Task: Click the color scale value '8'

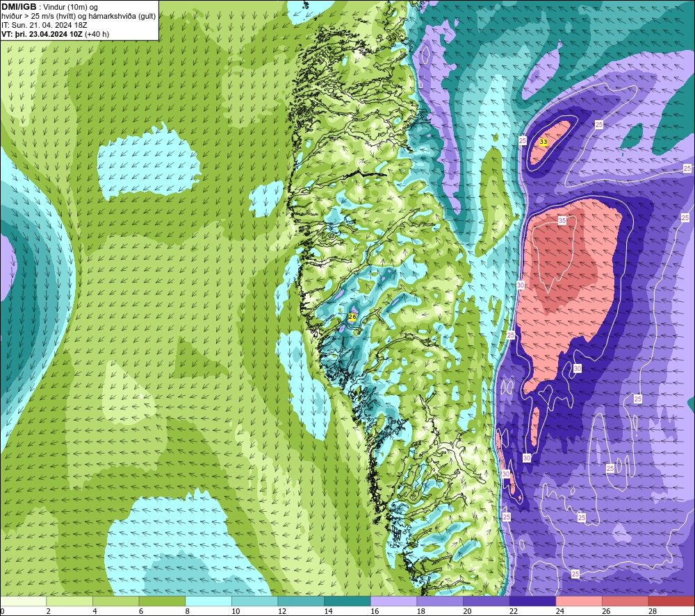Action: point(187,611)
